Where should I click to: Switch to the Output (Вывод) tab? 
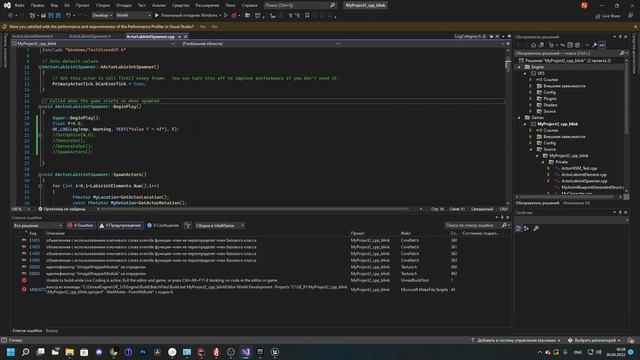tap(52, 331)
